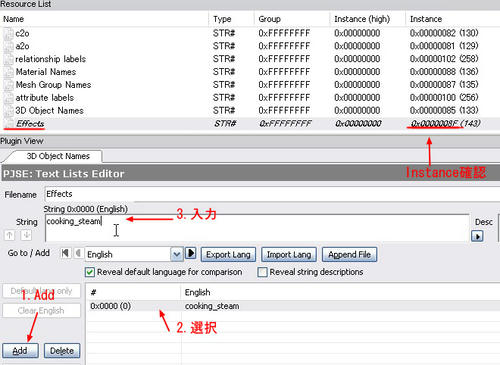Image resolution: width=500 pixels, height=365 pixels.
Task: Click instance value 0x0000008F (143)
Action: pos(445,124)
